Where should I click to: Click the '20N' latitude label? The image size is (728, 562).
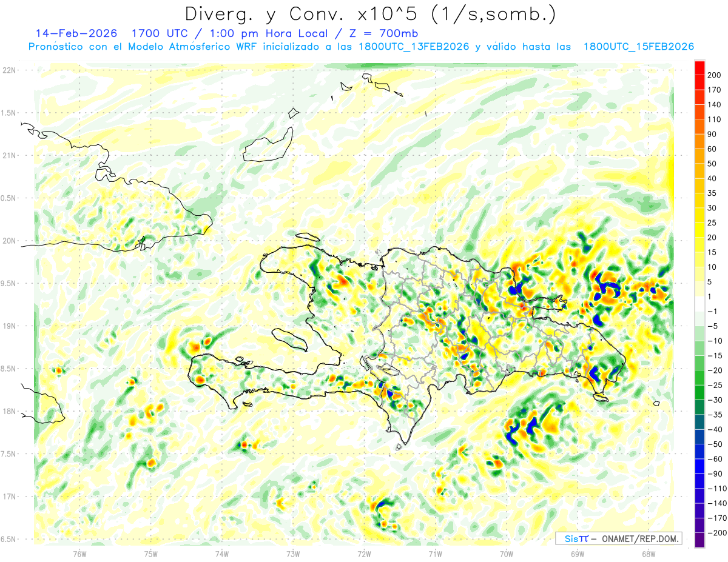(9, 241)
